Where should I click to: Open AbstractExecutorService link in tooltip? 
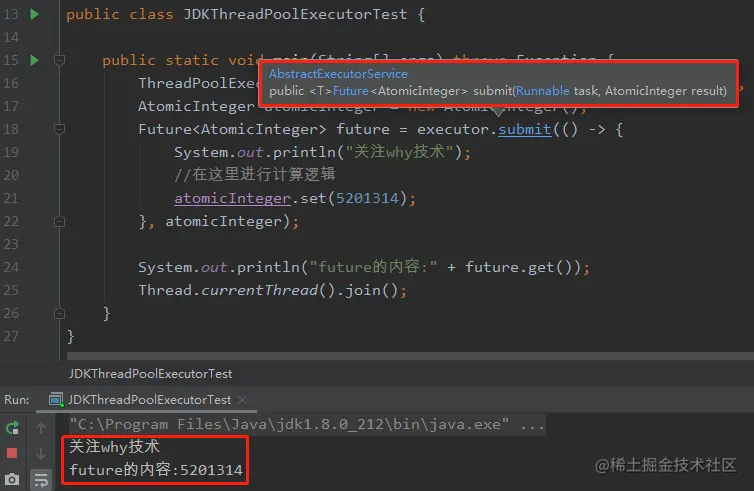(x=338, y=74)
